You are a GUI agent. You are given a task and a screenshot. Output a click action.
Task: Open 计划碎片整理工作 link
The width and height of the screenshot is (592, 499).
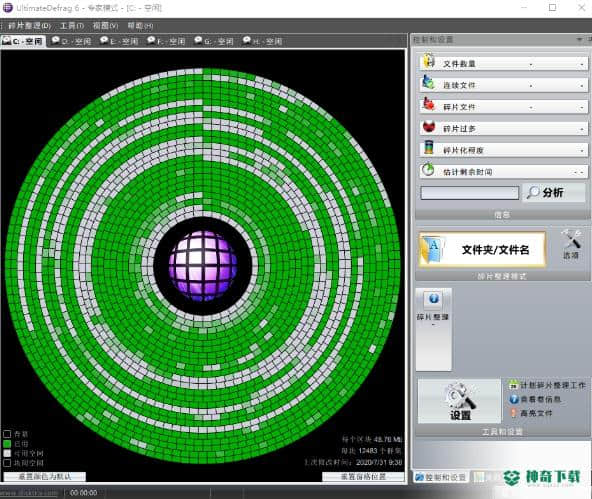point(552,385)
